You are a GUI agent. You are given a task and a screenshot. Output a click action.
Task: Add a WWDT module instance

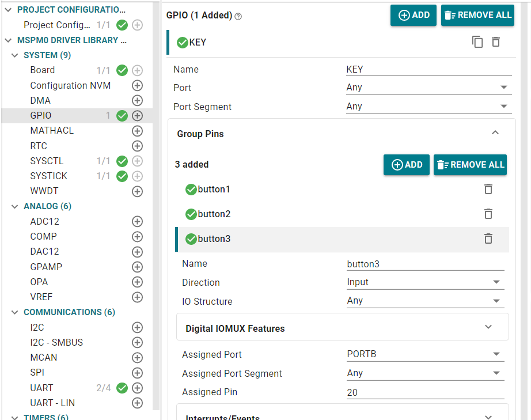137,191
